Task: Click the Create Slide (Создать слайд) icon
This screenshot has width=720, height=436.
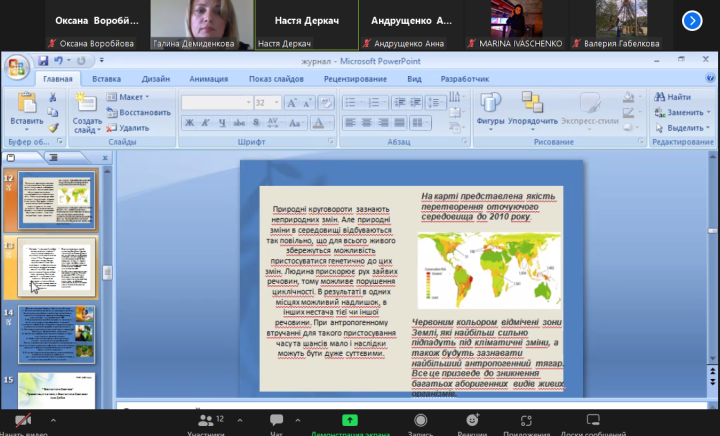Action: tap(85, 104)
